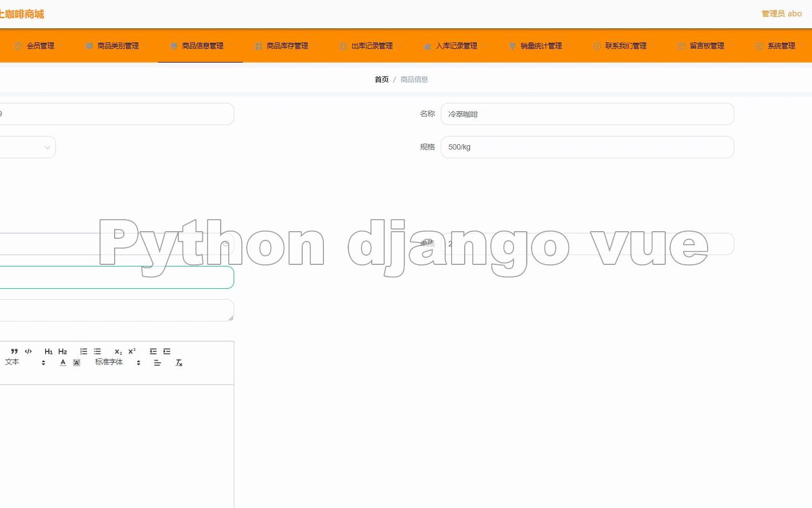Insert a code block via editor toolbar

click(x=28, y=351)
